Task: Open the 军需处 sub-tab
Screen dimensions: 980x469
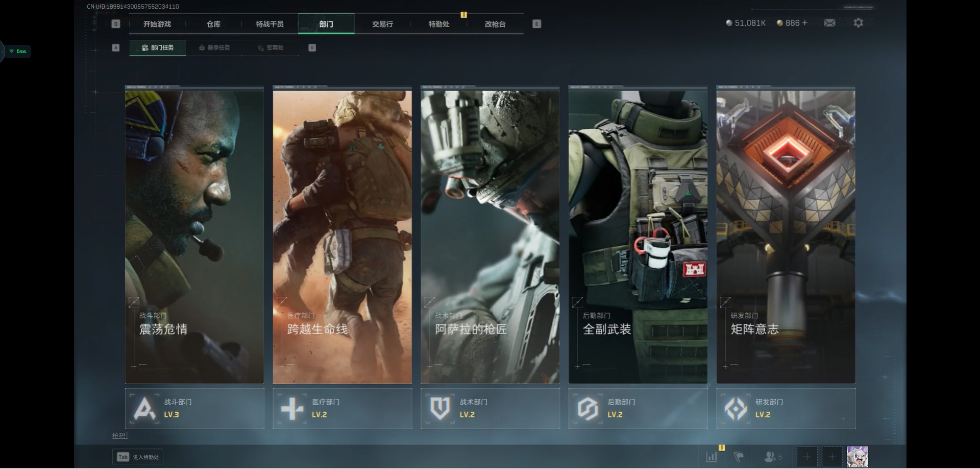Action: (x=271, y=48)
